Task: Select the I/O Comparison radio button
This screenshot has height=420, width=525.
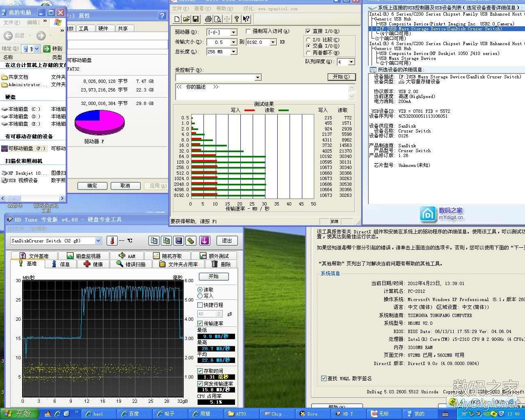Action: coord(308,40)
